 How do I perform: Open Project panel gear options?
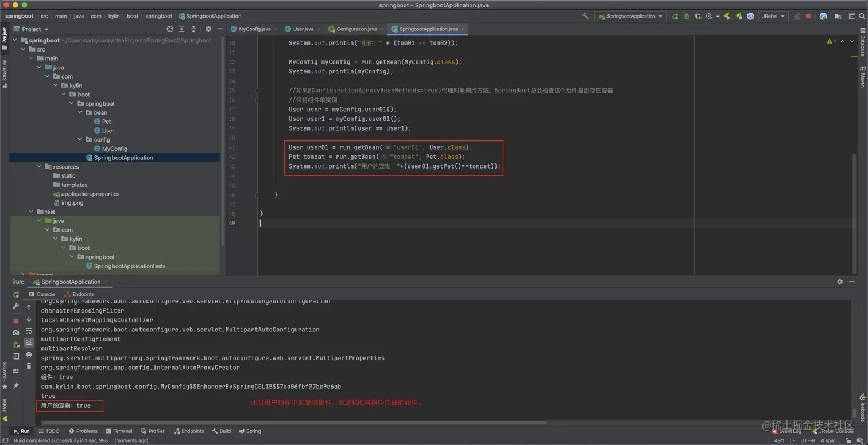[x=208, y=29]
